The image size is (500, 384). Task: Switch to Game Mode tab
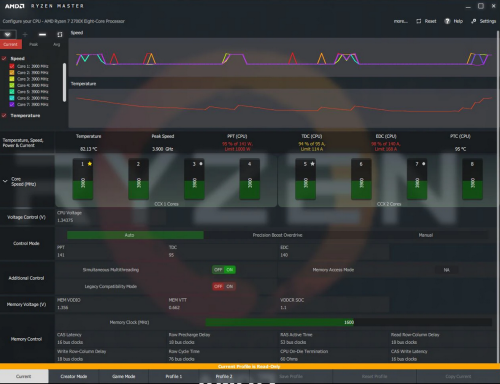pos(124,376)
